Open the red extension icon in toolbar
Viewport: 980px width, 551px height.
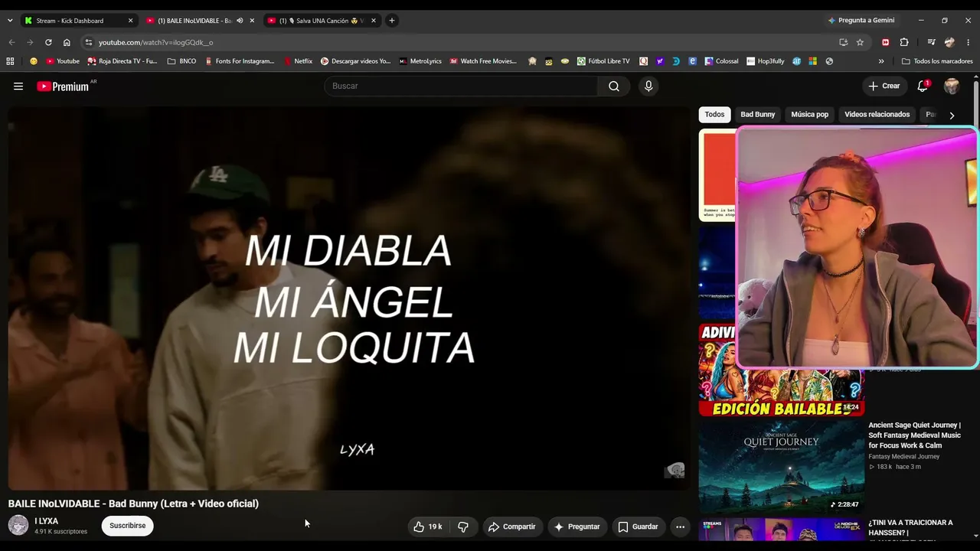(886, 42)
